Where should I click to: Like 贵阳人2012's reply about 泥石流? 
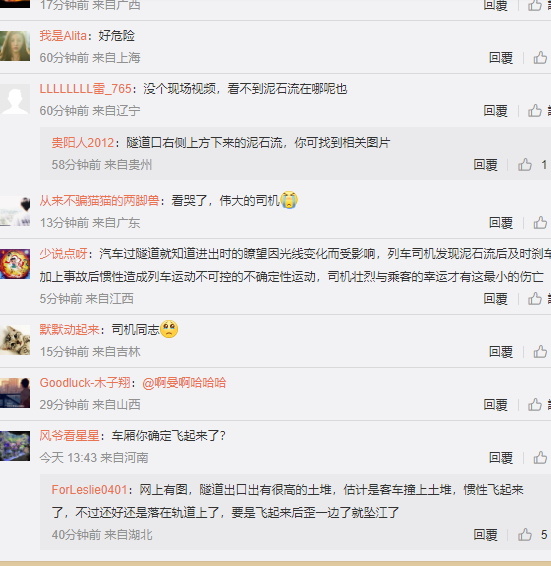click(x=525, y=165)
